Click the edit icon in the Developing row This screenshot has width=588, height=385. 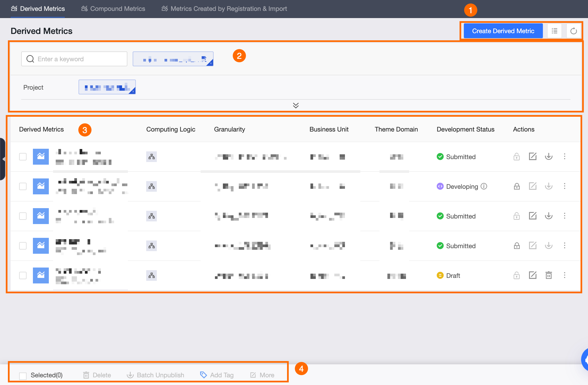point(533,186)
